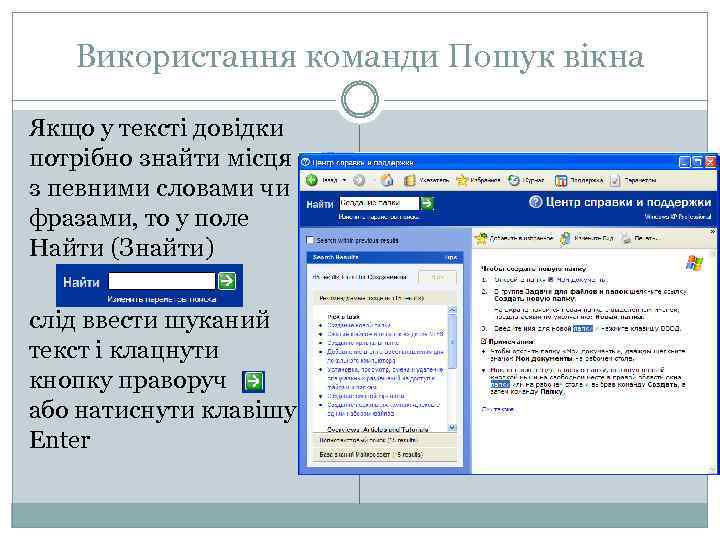The width and height of the screenshot is (720, 540).
Task: Click the green arrow icon after 'кнопку праворуч'
Action: (253, 381)
